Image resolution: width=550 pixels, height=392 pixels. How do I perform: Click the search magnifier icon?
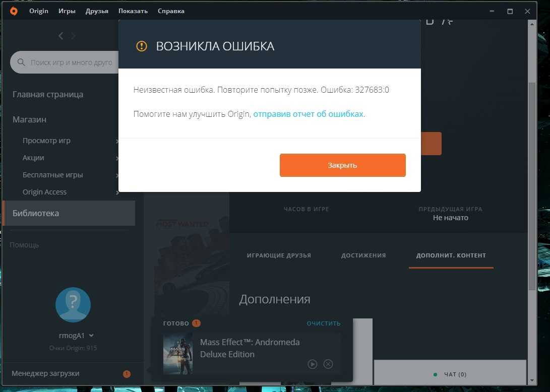pyautogui.click(x=21, y=62)
